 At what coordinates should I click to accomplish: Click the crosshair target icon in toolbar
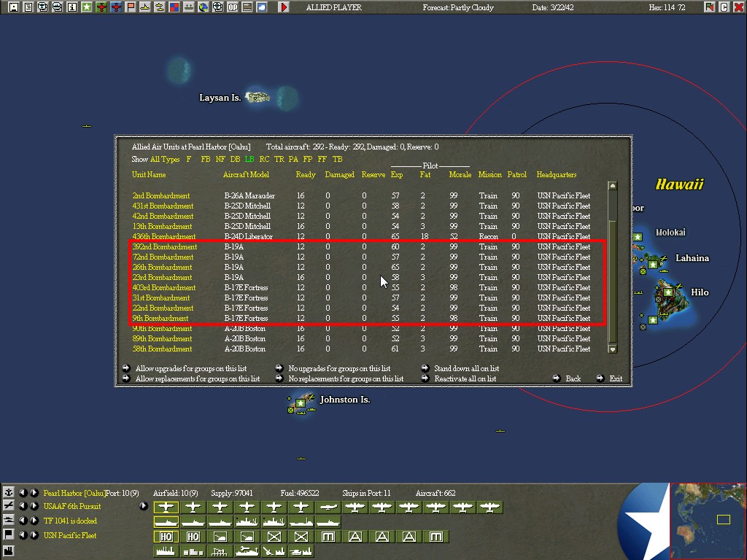[217, 7]
